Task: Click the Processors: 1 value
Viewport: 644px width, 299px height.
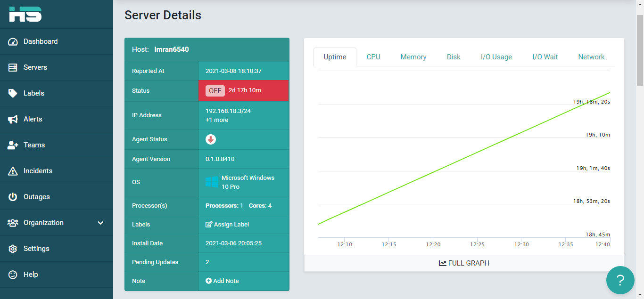Action: 224,206
